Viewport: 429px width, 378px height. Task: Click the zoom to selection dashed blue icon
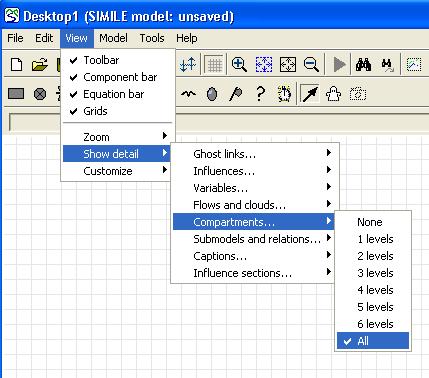[264, 64]
